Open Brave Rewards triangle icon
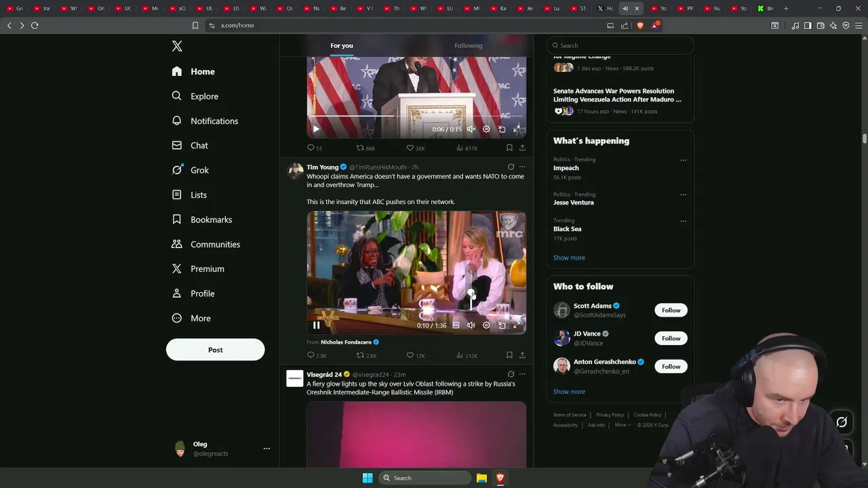 655,25
